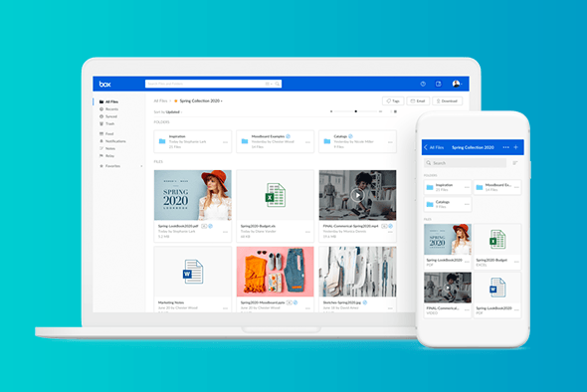Click the Download button
This screenshot has height=392, width=587.
(x=448, y=101)
